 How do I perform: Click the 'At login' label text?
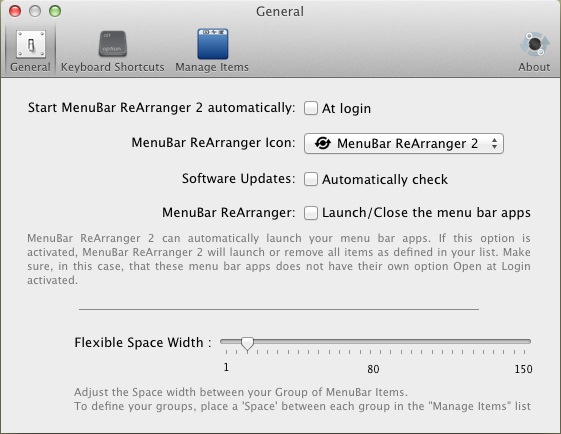coord(346,108)
